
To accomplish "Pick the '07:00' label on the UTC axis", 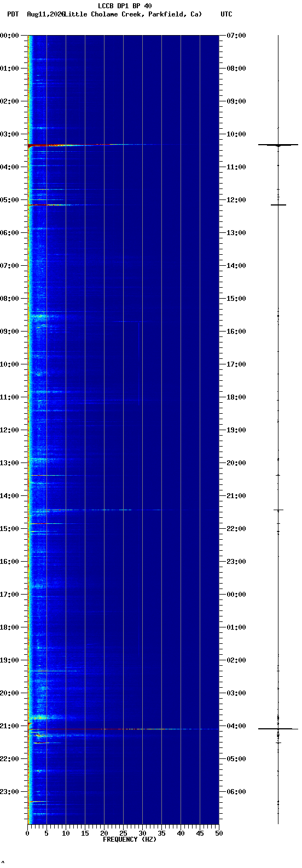I will click(236, 36).
